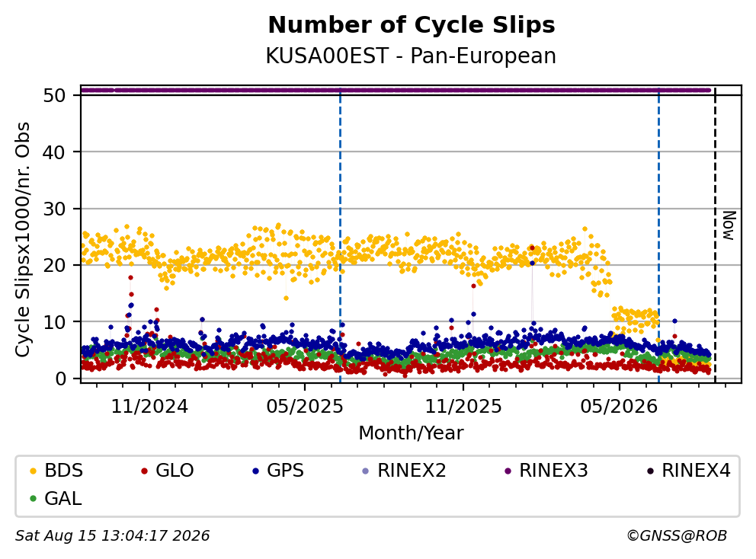Image resolution: width=756 pixels, height=559 pixels.
Task: Click the 'Month/Year' axis title
Action: pyautogui.click(x=411, y=433)
